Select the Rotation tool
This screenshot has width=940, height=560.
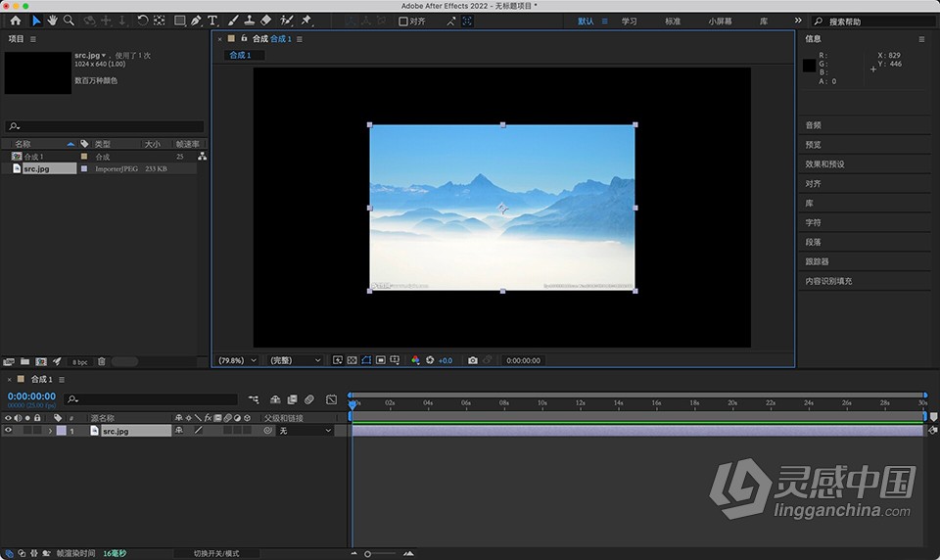coord(142,21)
